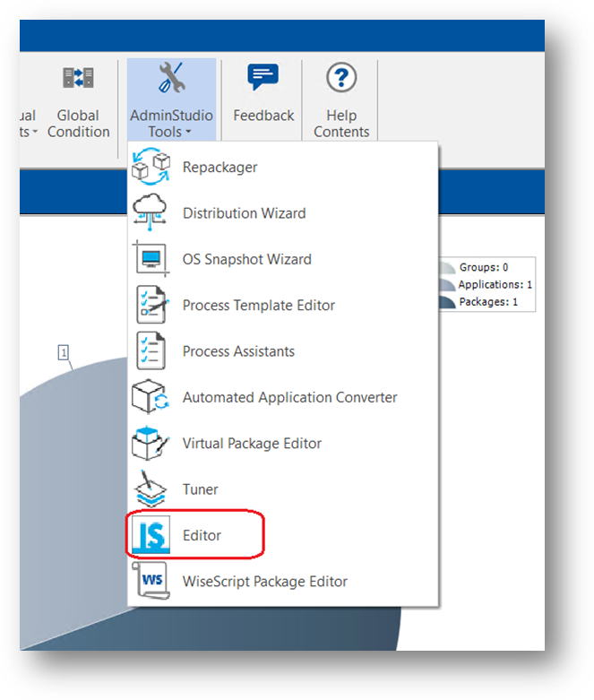The image size is (594, 700).
Task: Click the Applications: 1 legend entry
Action: (495, 284)
